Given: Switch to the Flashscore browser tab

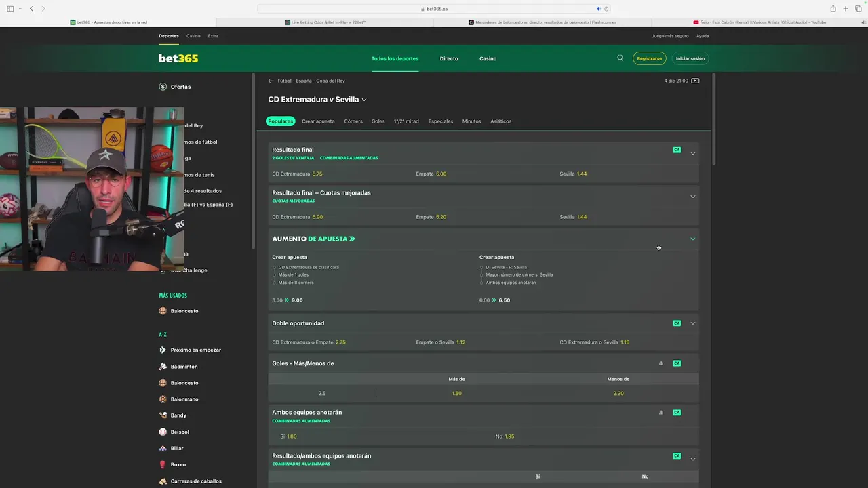Looking at the screenshot, I should coord(542,22).
